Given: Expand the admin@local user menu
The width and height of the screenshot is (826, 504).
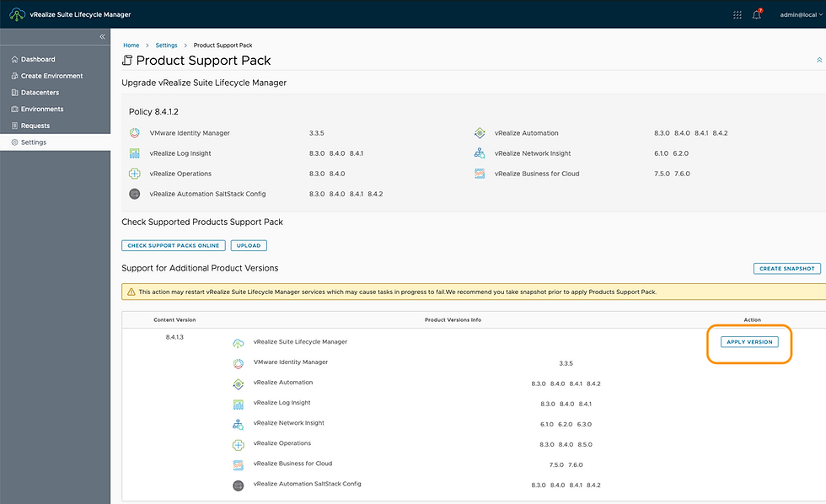Looking at the screenshot, I should 801,14.
